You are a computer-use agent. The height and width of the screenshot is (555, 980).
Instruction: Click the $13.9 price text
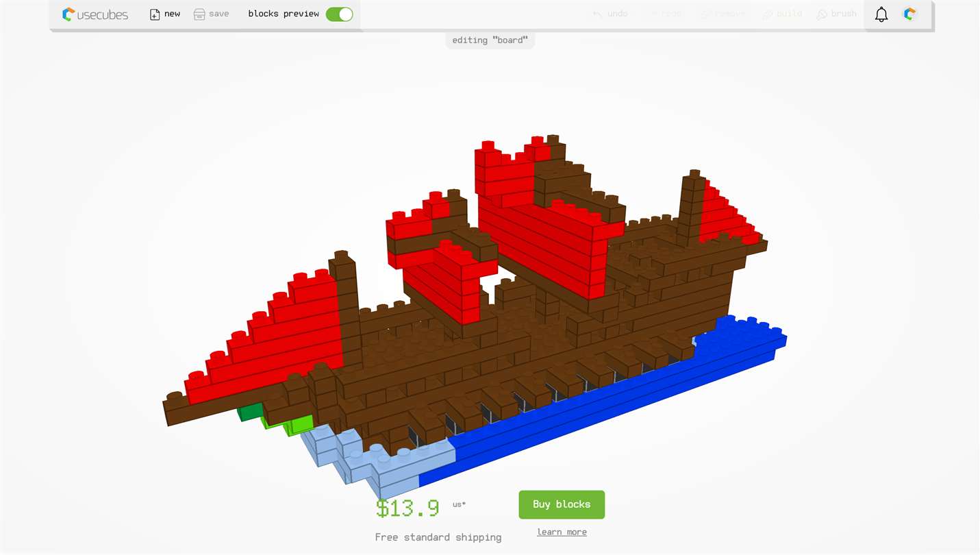coord(407,508)
